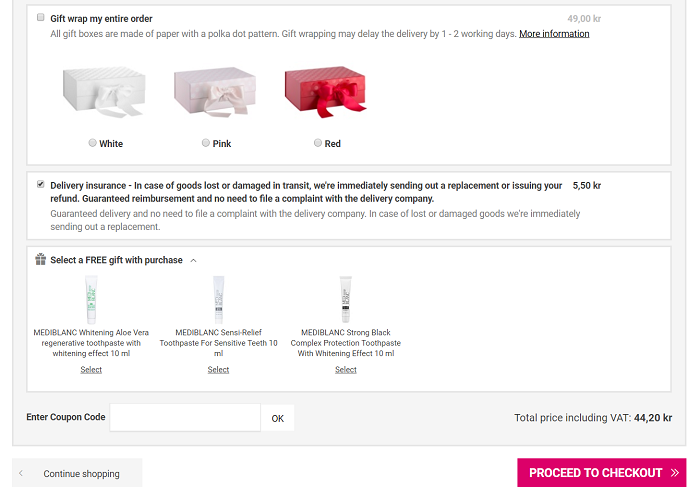Click the gift icon beside free gift heading
This screenshot has height=487, width=700.
tap(41, 259)
